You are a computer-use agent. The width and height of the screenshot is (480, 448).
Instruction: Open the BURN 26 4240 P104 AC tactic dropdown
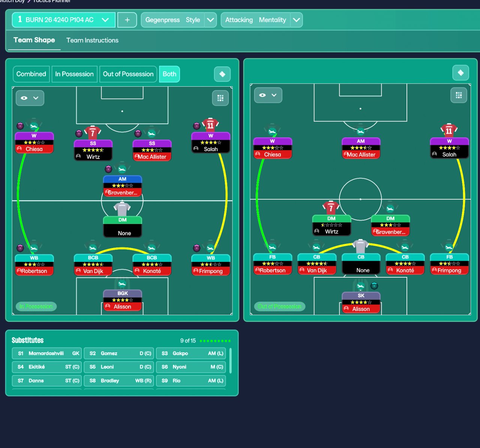point(63,20)
